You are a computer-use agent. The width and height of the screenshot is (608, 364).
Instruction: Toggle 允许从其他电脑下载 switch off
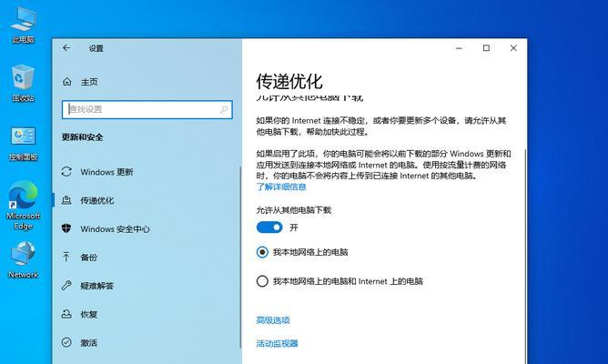tap(269, 227)
